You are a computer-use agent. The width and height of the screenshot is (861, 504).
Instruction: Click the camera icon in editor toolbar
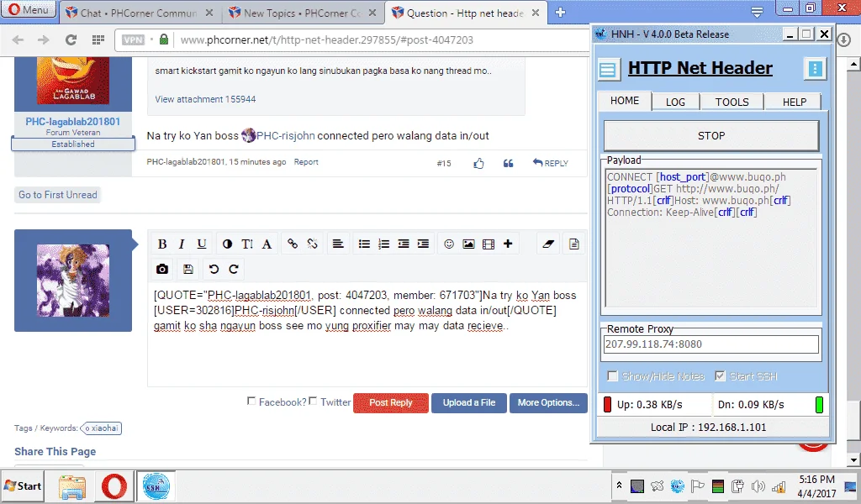[x=162, y=269]
